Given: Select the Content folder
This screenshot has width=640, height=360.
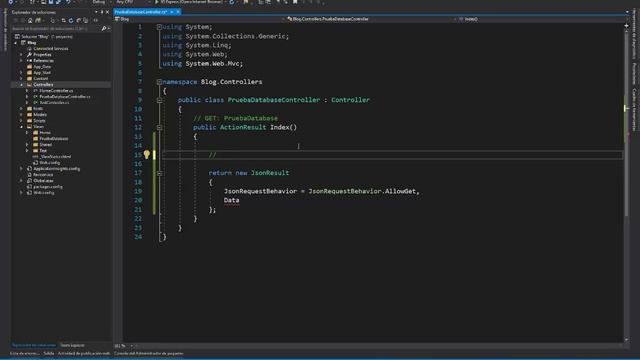Looking at the screenshot, I should [x=40, y=78].
